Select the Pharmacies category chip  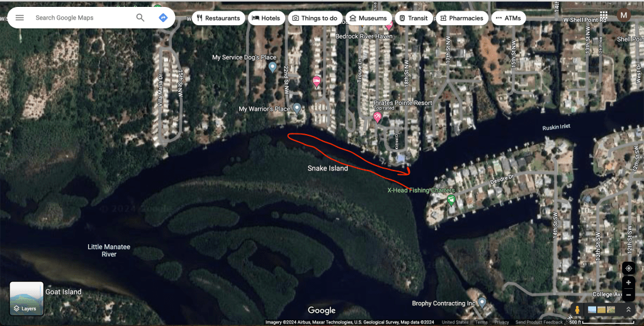(462, 18)
